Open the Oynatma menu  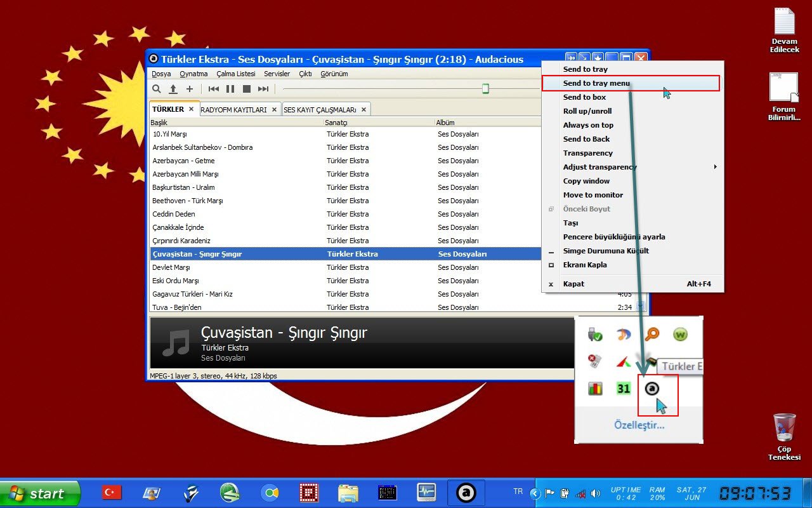click(194, 74)
